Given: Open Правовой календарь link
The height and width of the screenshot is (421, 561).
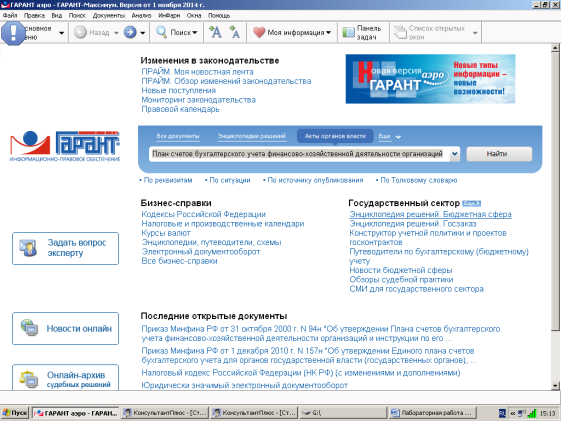Looking at the screenshot, I should coord(180,109).
